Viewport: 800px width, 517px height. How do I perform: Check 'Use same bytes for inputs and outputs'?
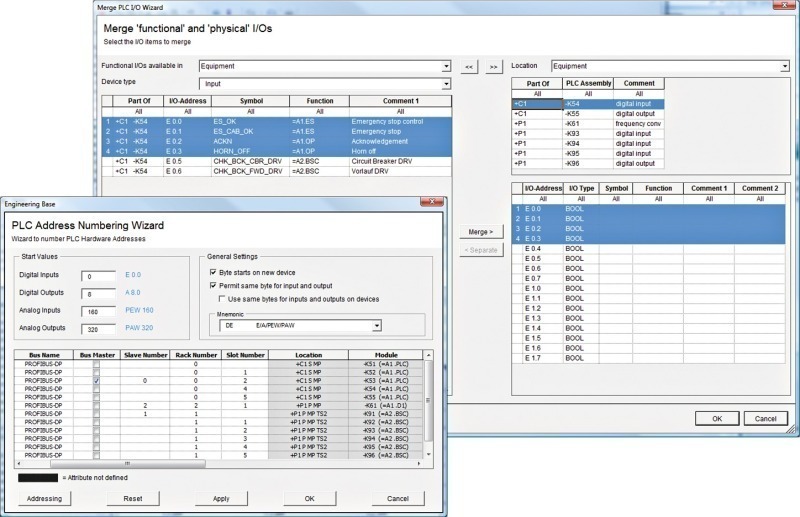[222, 298]
